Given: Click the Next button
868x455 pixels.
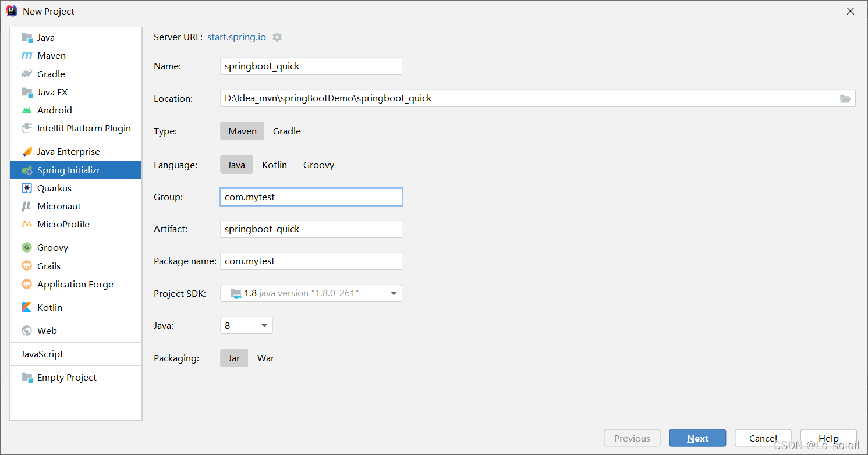Looking at the screenshot, I should click(x=697, y=438).
